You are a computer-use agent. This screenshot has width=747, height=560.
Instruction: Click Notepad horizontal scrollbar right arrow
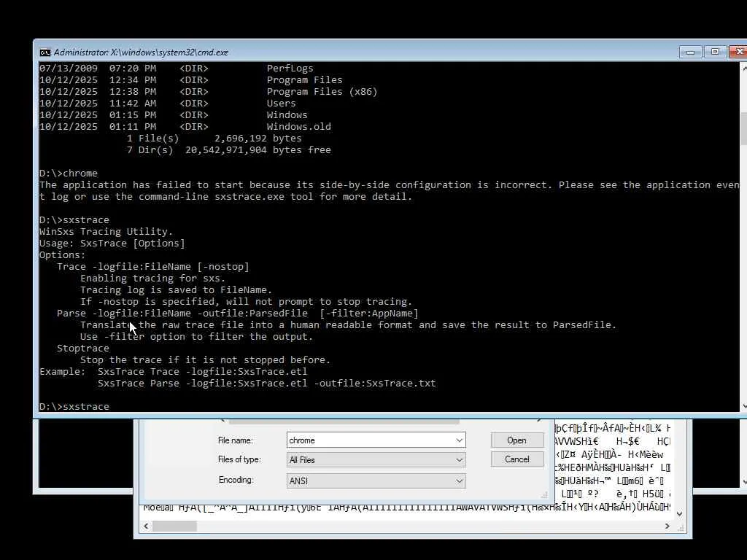click(667, 526)
